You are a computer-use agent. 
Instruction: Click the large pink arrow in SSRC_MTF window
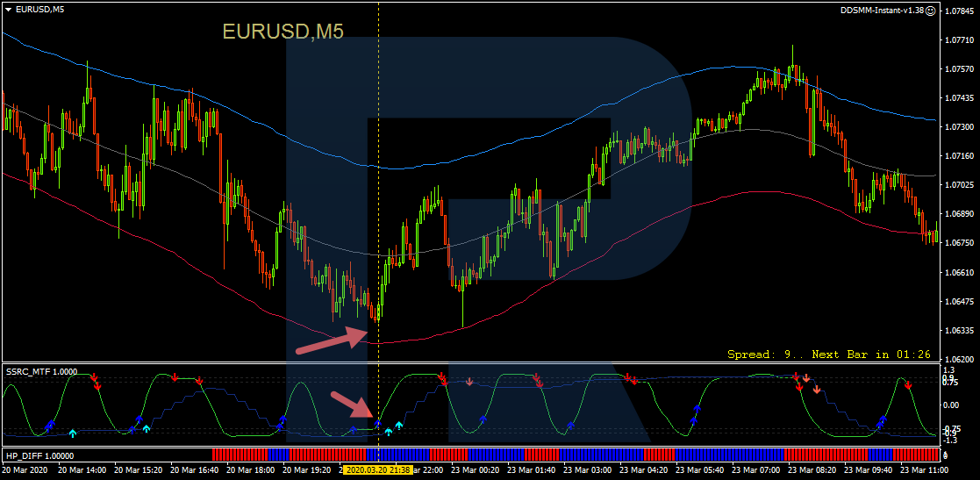click(x=355, y=405)
